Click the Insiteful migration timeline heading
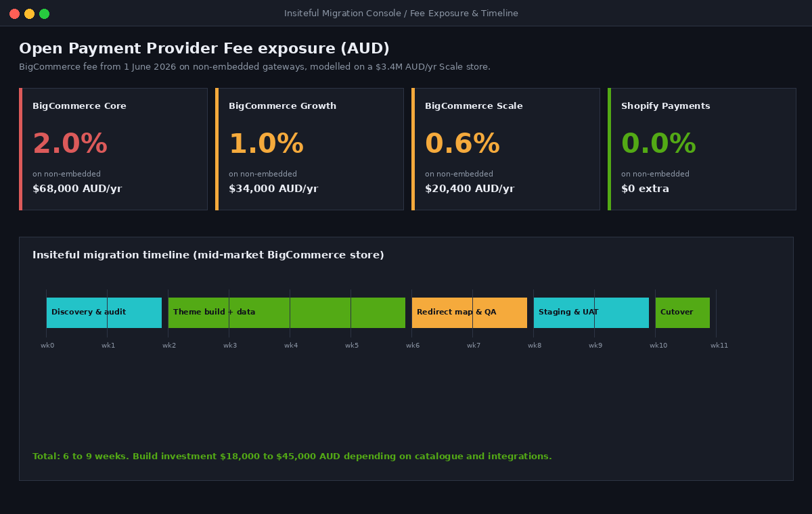This screenshot has height=514, width=812. click(x=208, y=255)
